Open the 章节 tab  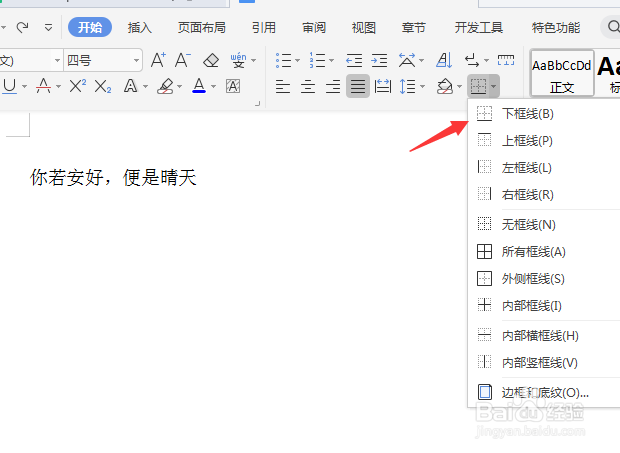pos(414,28)
